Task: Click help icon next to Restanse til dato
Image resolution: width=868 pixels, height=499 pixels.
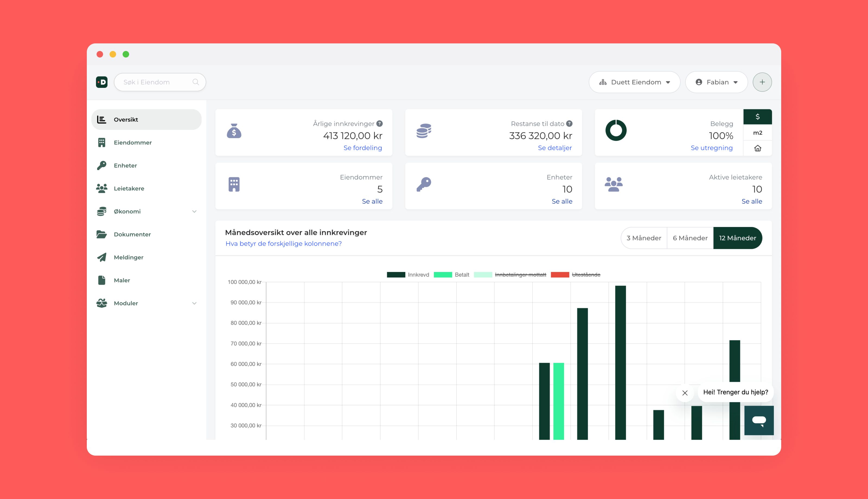Action: click(569, 124)
